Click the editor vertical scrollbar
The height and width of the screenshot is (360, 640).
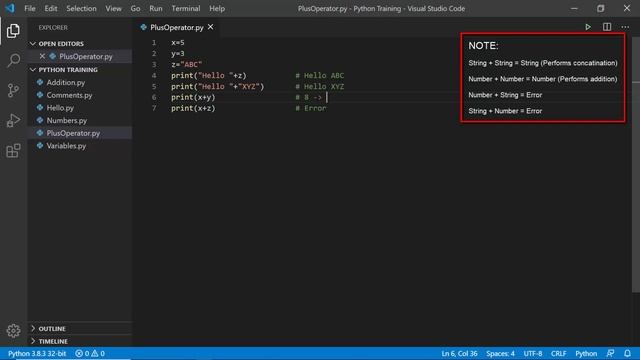pyautogui.click(x=636, y=163)
